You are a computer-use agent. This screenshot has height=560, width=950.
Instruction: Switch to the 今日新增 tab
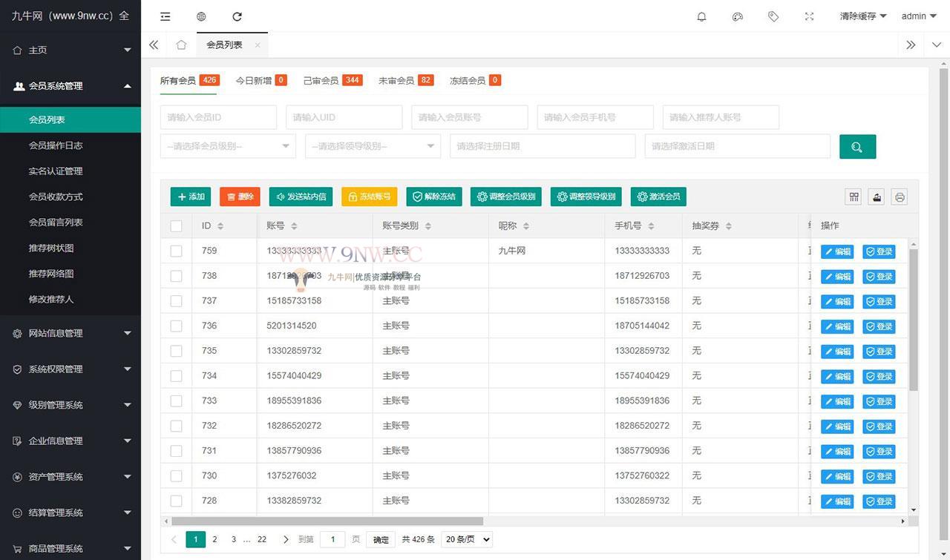click(261, 80)
